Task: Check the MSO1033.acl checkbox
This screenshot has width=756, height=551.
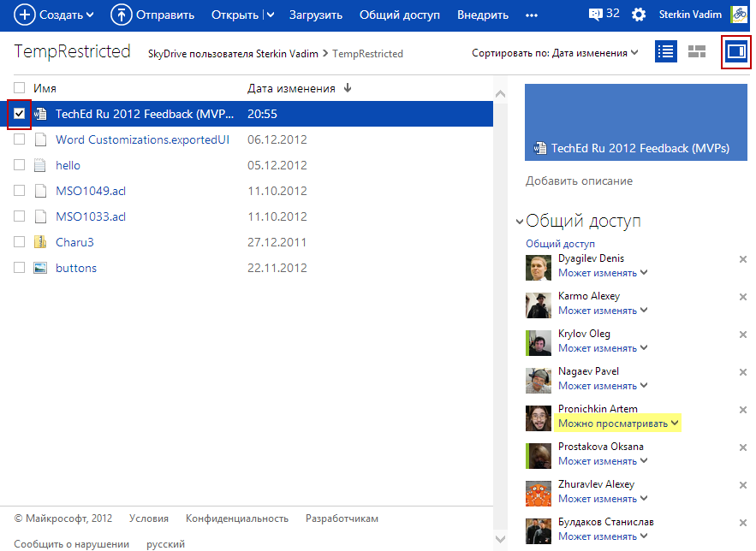Action: pos(20,216)
